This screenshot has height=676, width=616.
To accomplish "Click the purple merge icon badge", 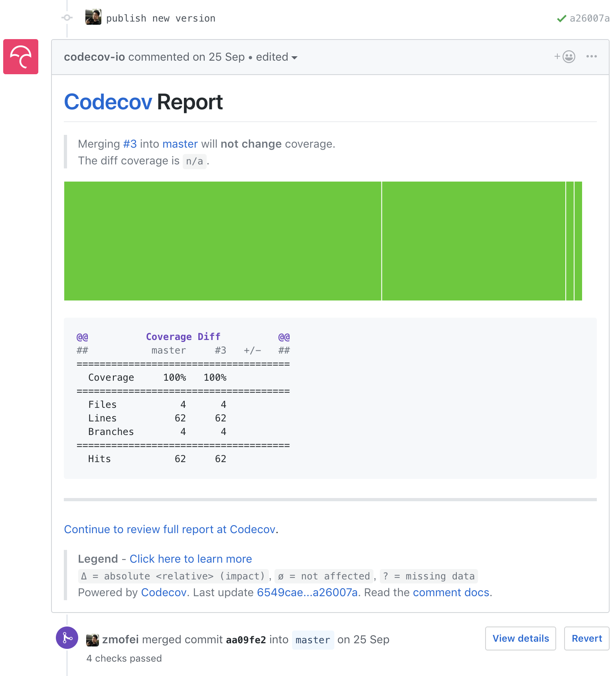I will (67, 638).
